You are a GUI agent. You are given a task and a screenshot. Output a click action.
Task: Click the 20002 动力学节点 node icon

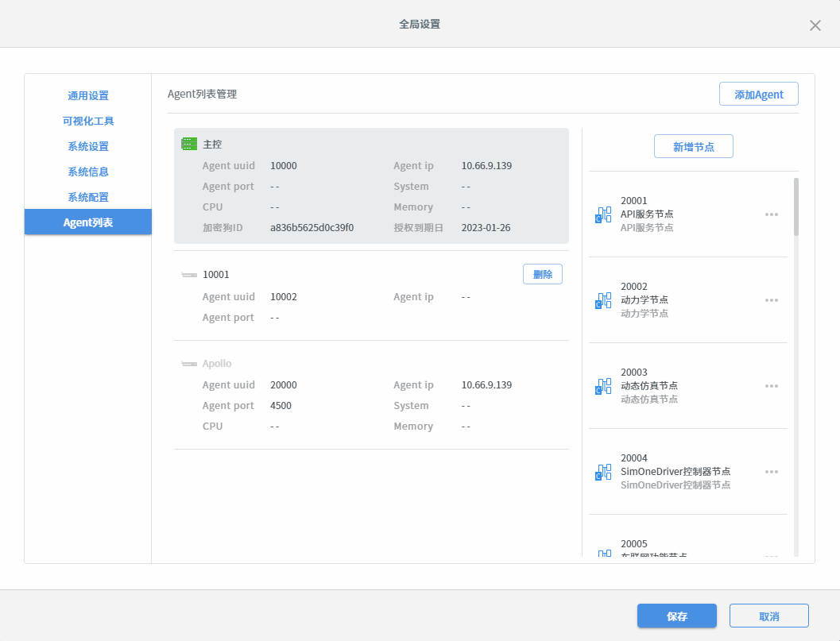click(x=603, y=300)
